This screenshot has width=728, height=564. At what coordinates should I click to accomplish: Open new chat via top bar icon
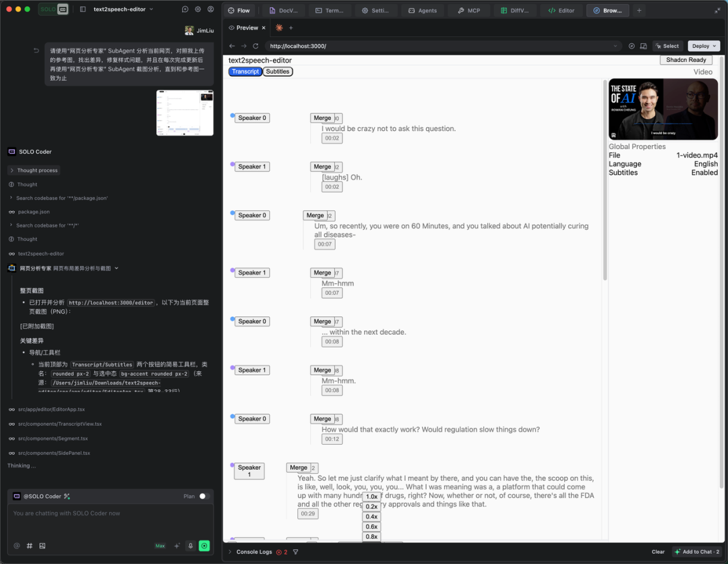(185, 9)
